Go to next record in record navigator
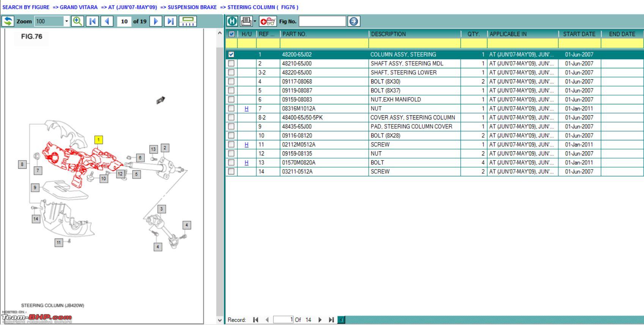This screenshot has width=644, height=325. [320, 320]
